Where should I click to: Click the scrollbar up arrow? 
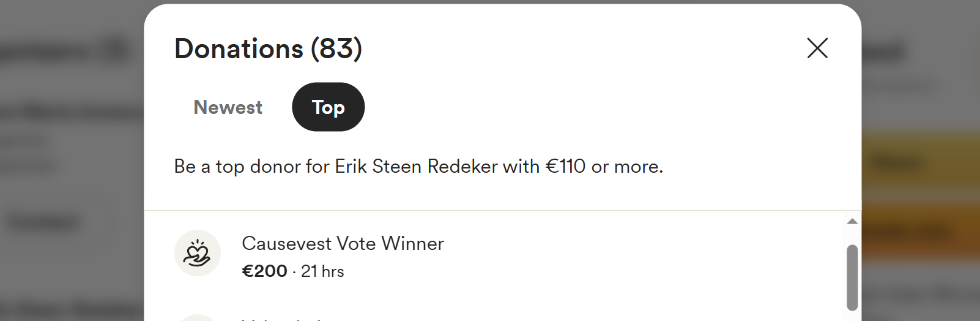(x=852, y=221)
